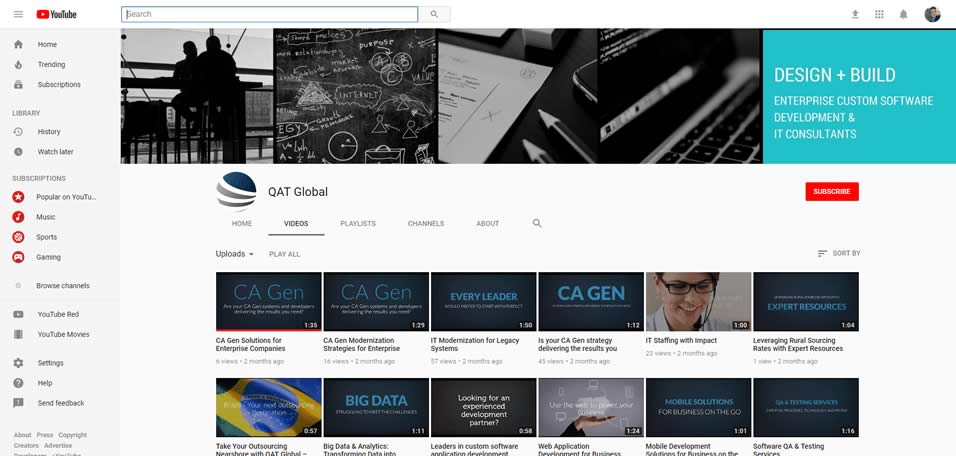
Task: Switch to the channel Home tab
Action: coord(242,224)
